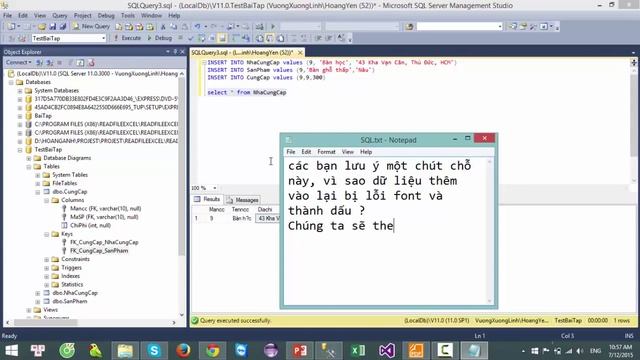Viewport: 640px width, 360px height.
Task: Click the Parse checkmark icon
Action: click(x=190, y=38)
